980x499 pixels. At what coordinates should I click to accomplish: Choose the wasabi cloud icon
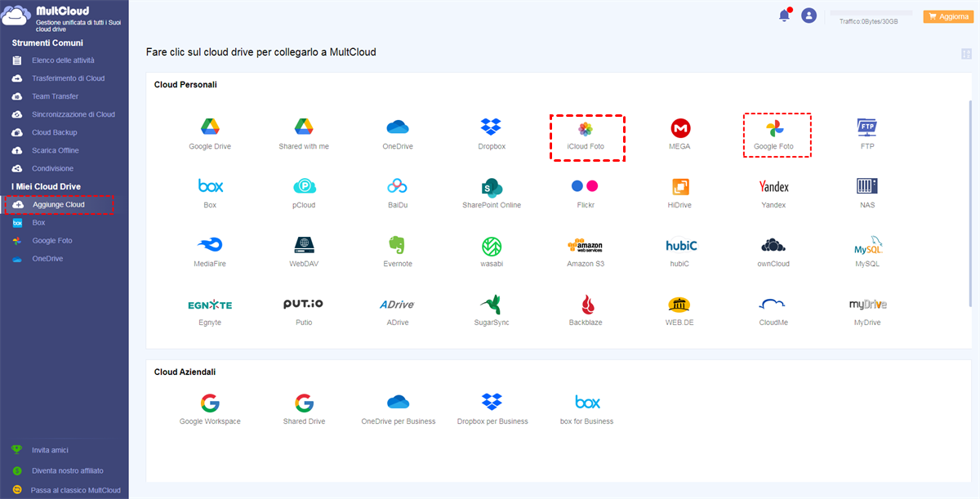(492, 245)
